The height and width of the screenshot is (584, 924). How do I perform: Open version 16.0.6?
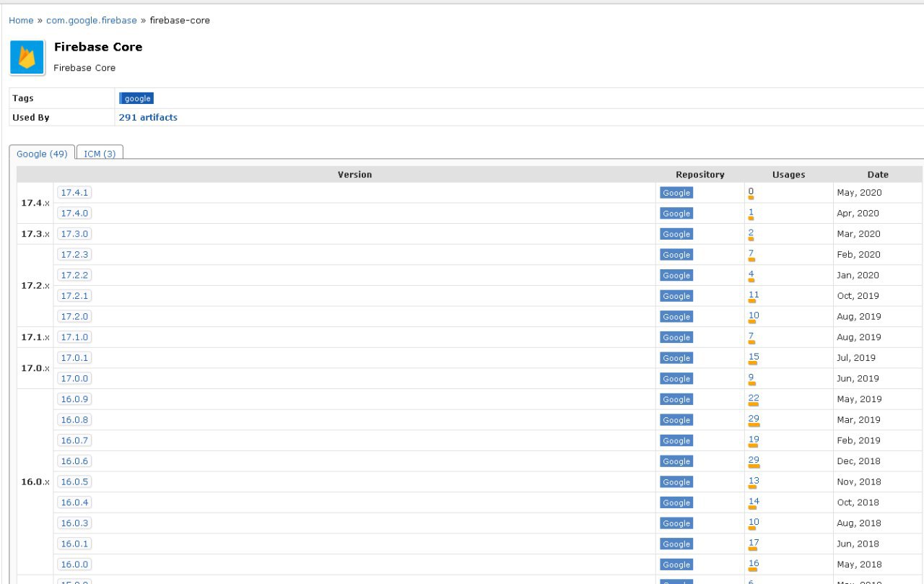(x=74, y=461)
